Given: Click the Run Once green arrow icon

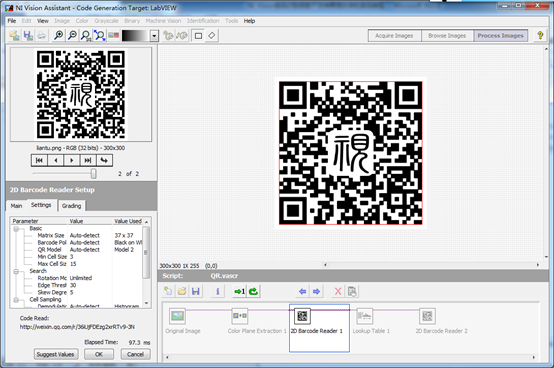Looking at the screenshot, I should coord(239,291).
